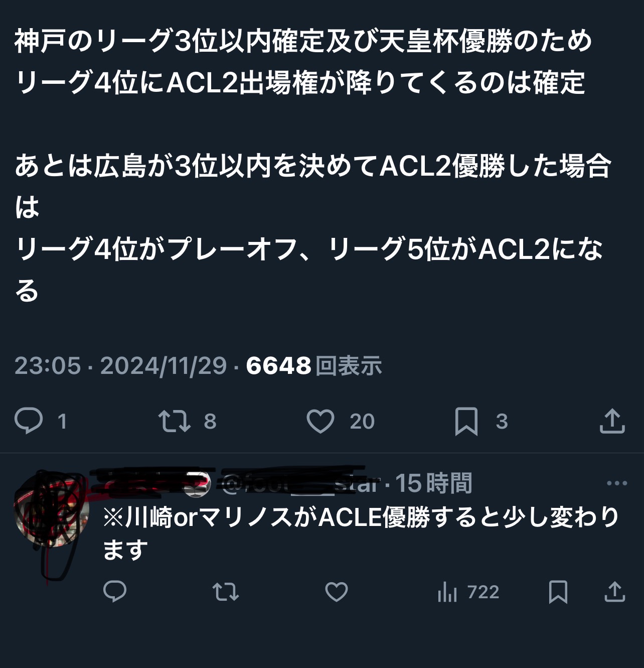This screenshot has width=644, height=668.
Task: Reply to the main tweet
Action: pos(29,421)
